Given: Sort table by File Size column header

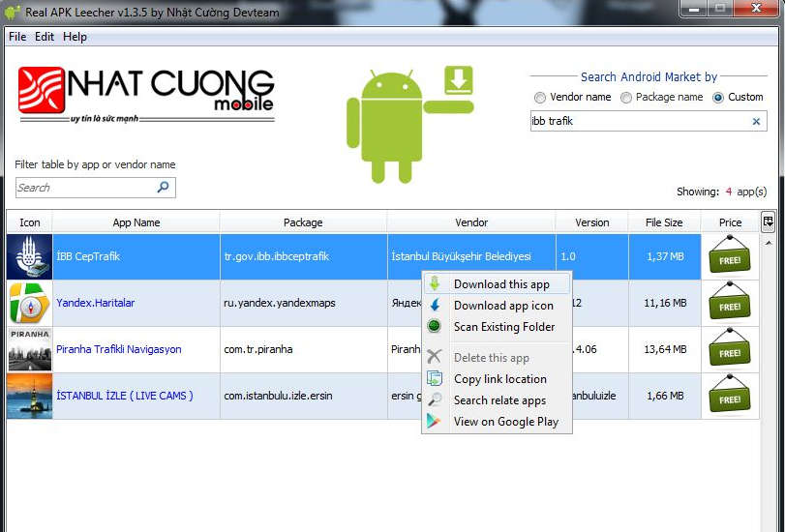Looking at the screenshot, I should click(664, 222).
